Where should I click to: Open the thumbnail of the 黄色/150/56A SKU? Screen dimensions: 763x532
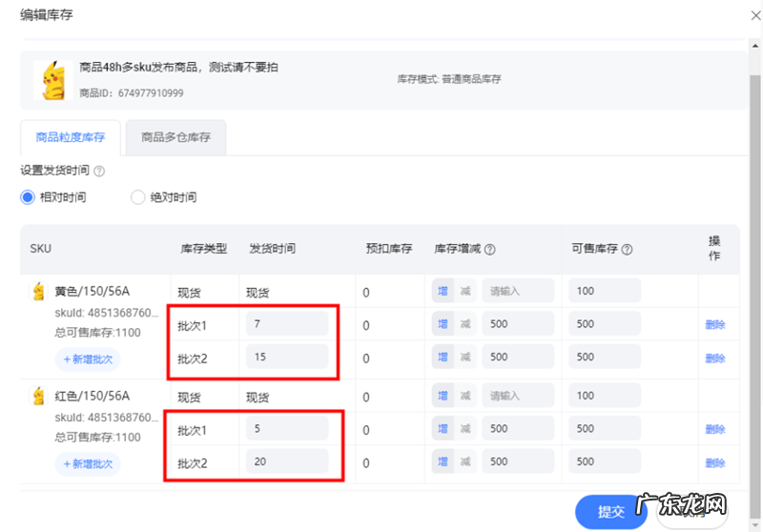click(x=38, y=292)
